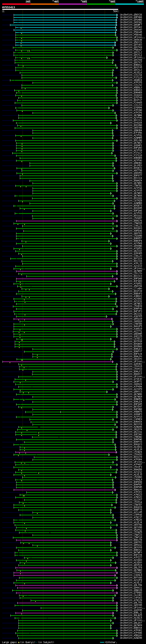Select hit UniRef100_C6TEC2

(131, 339)
